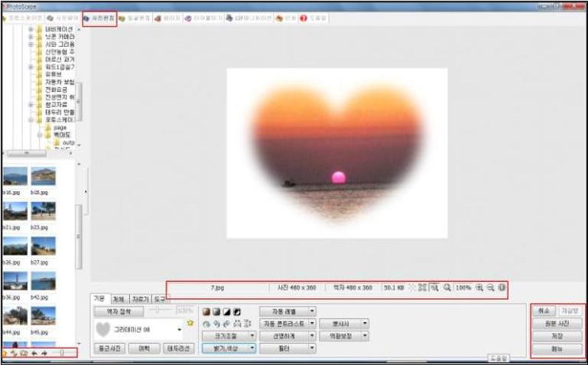Open the 그라데이션 08 frame combo box

click(178, 331)
